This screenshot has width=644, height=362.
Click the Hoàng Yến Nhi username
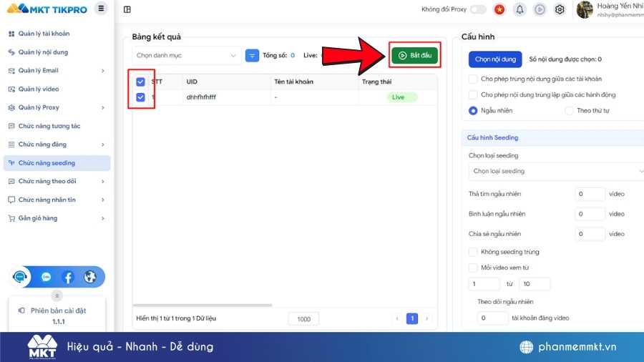click(620, 6)
